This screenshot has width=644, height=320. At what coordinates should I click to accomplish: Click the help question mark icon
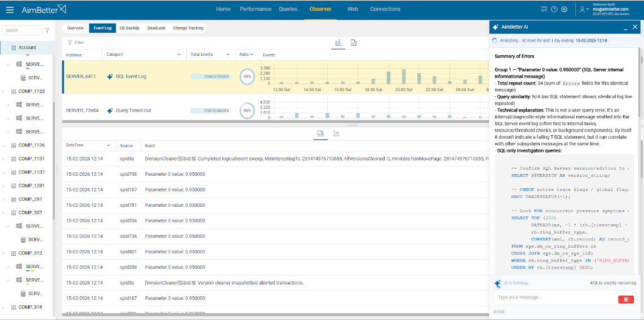(x=554, y=10)
